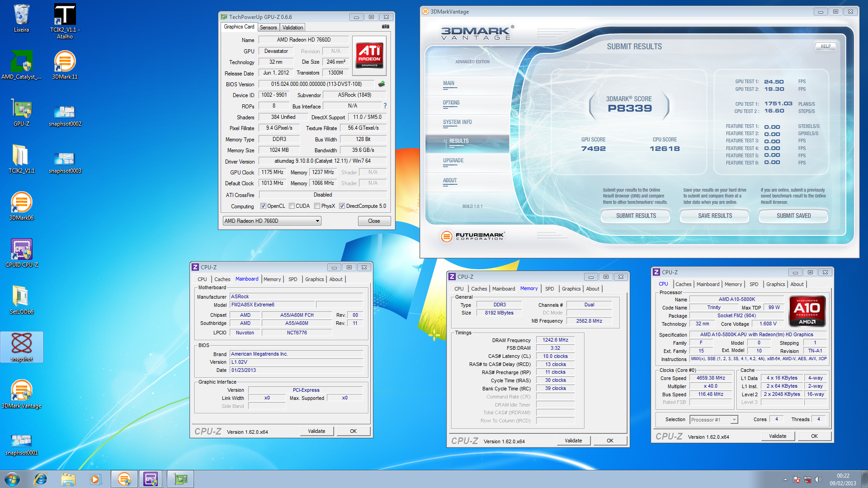This screenshot has height=488, width=868.
Task: Click SAVE RESULTS button in 3DMark Vantage
Action: point(715,216)
